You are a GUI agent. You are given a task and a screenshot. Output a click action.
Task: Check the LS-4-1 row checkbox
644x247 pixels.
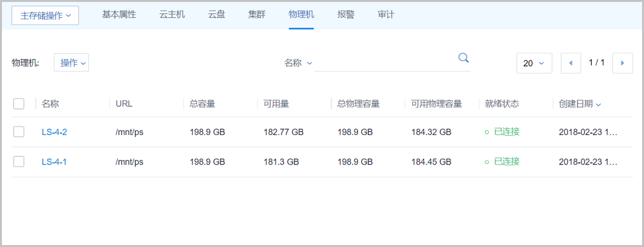click(19, 161)
